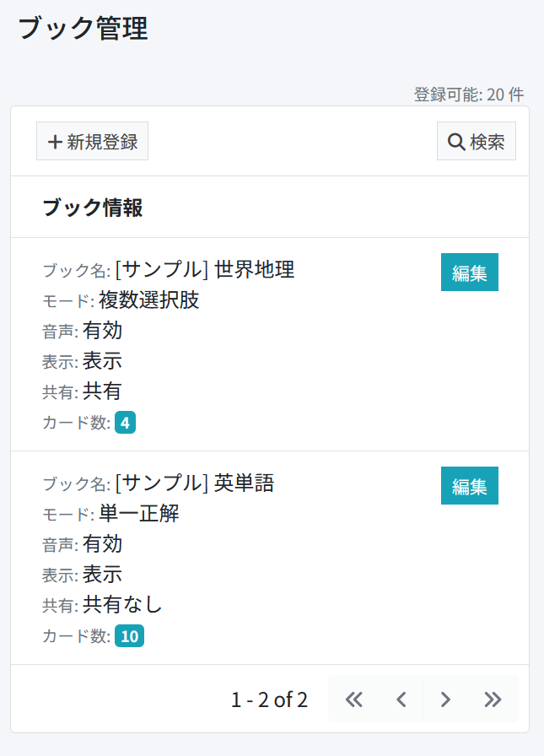
Task: Select the ブック情報 column header
Action: click(93, 208)
